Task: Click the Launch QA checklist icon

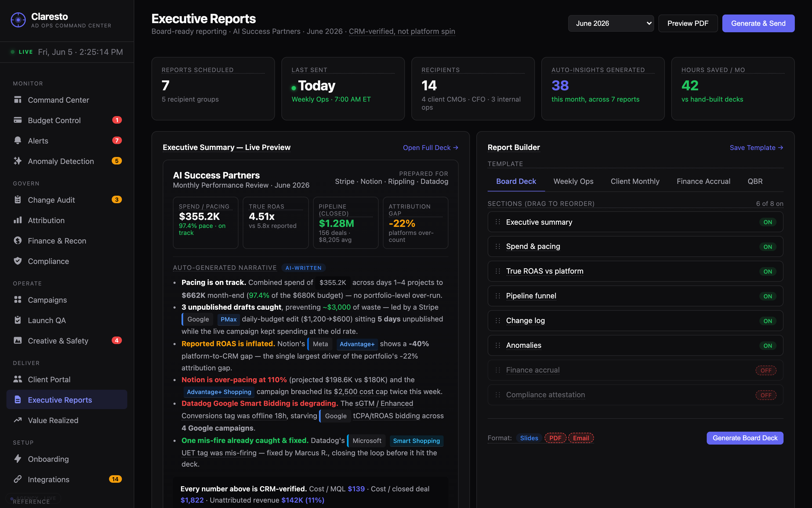Action: coord(18,320)
